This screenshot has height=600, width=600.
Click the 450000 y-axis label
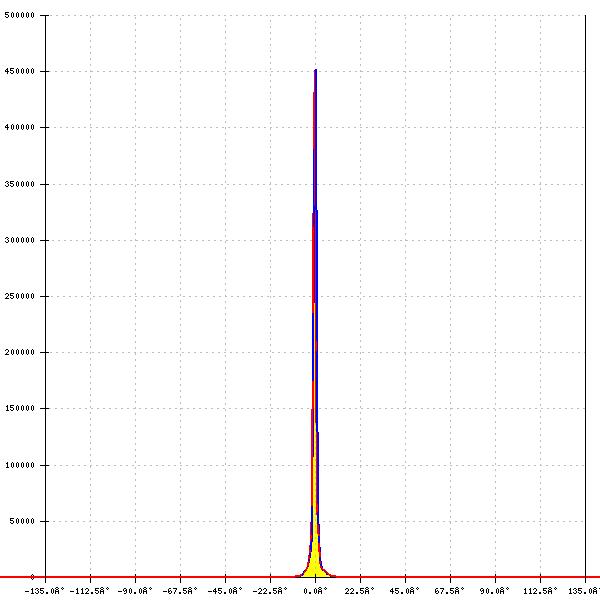[20, 71]
